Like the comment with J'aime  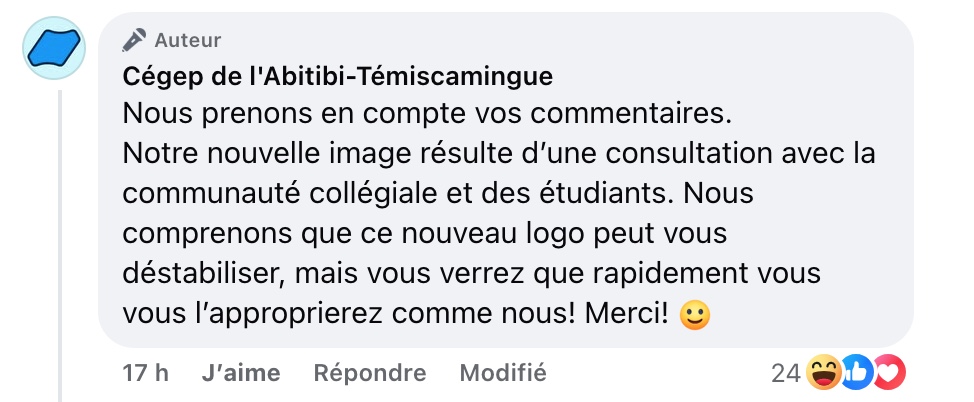point(241,373)
